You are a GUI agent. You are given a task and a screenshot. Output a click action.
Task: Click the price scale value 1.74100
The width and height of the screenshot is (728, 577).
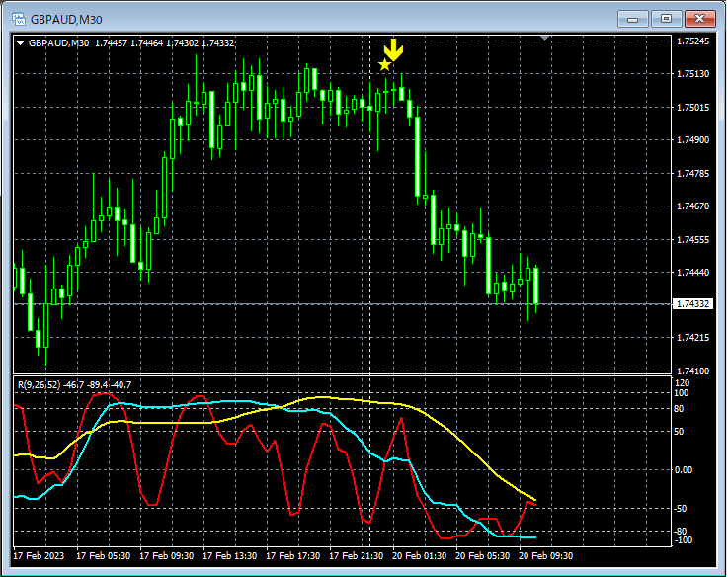tap(692, 371)
